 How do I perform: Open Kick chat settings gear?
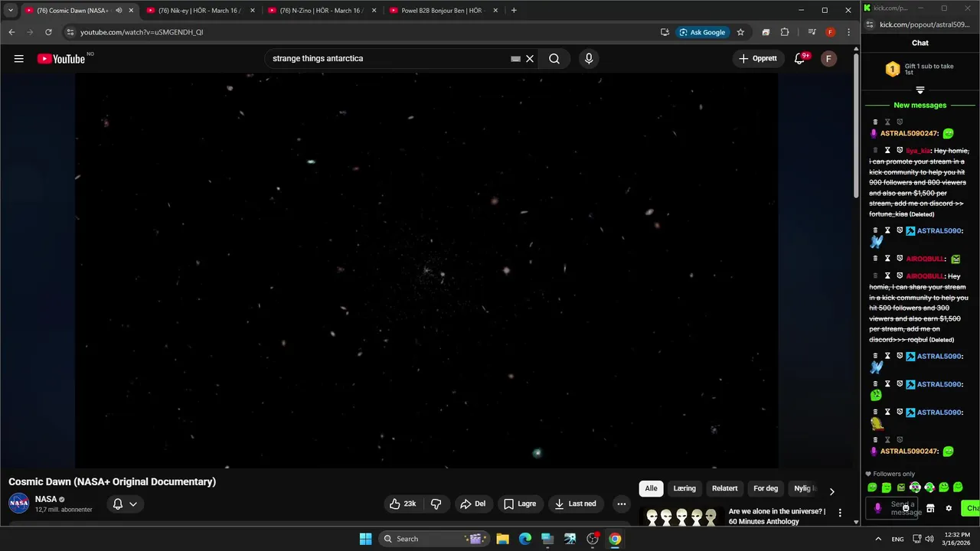949,508
